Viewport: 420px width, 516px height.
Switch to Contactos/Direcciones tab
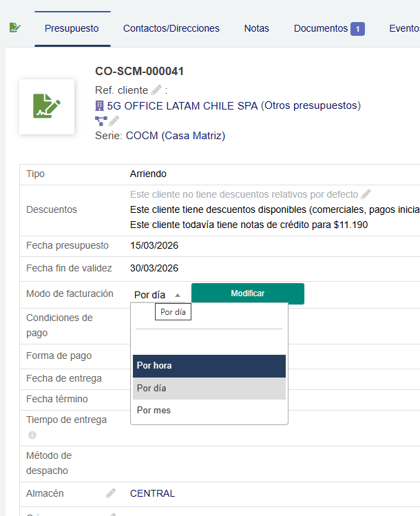[x=171, y=28]
